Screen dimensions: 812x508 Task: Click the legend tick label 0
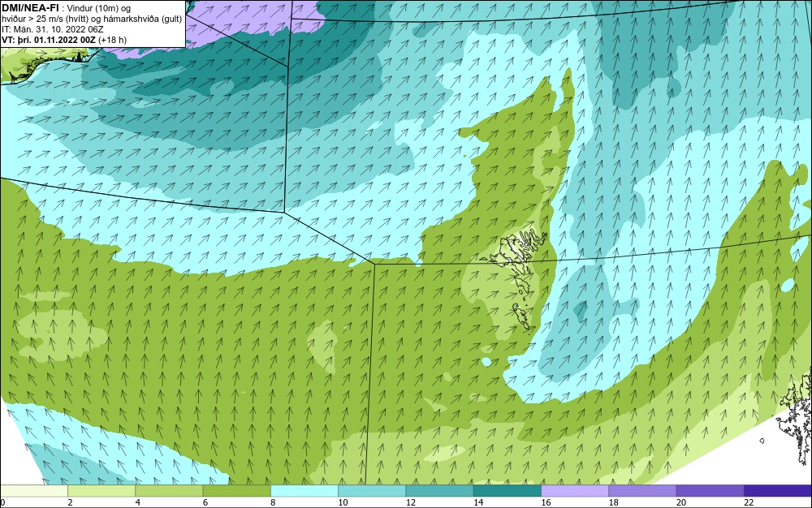coord(2,502)
